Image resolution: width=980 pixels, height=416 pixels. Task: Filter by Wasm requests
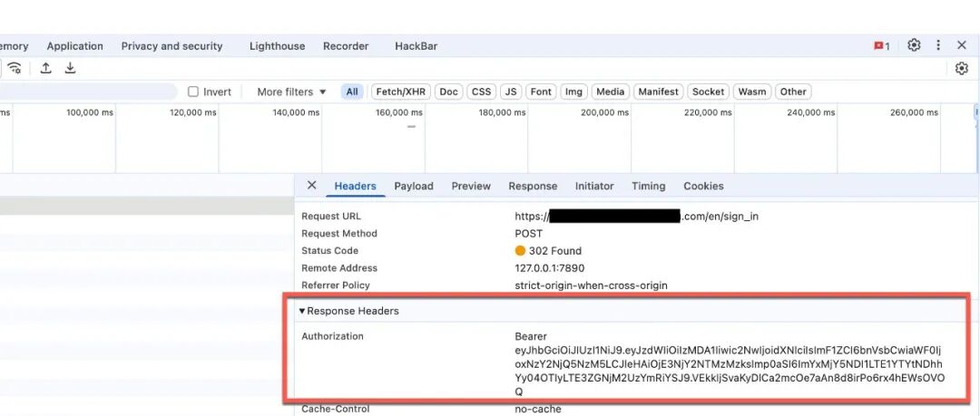[x=752, y=92]
